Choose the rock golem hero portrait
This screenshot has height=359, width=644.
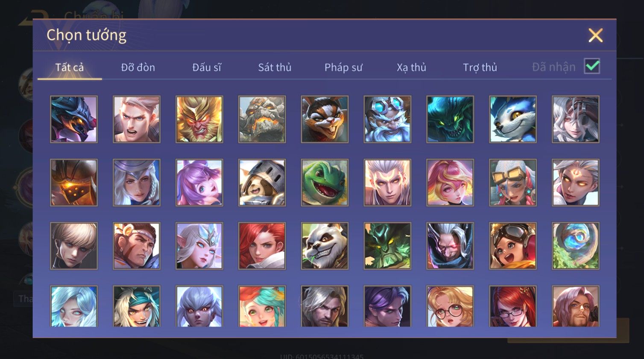pyautogui.click(x=262, y=119)
